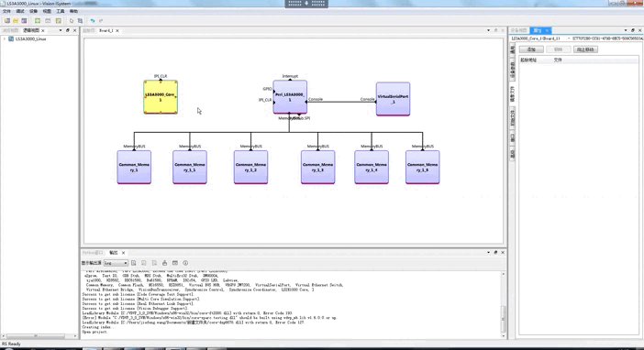Image resolution: width=644 pixels, height=350 pixels.
Task: Select the Peri_LS3A3000_1 block
Action: pyautogui.click(x=290, y=97)
